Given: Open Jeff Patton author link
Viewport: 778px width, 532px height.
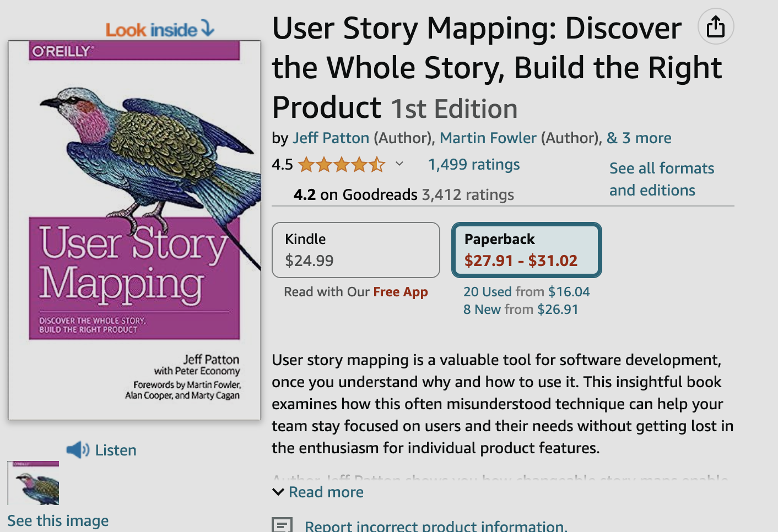Looking at the screenshot, I should point(331,138).
